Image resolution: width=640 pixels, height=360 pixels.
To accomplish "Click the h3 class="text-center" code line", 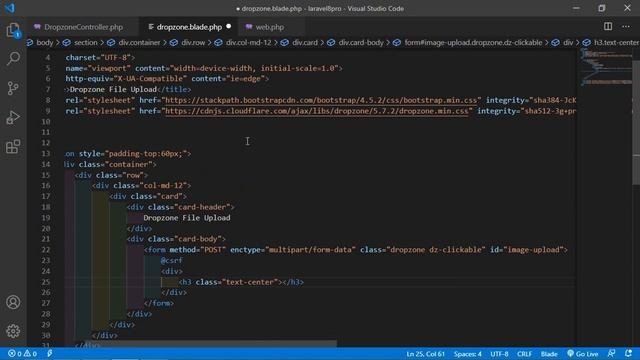I will point(241,282).
